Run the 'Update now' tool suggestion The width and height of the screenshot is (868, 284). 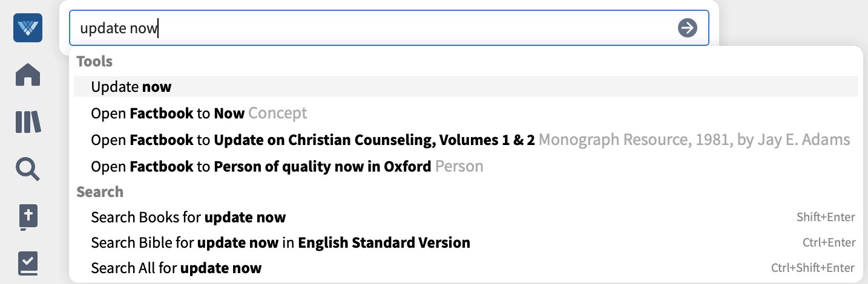(x=466, y=87)
